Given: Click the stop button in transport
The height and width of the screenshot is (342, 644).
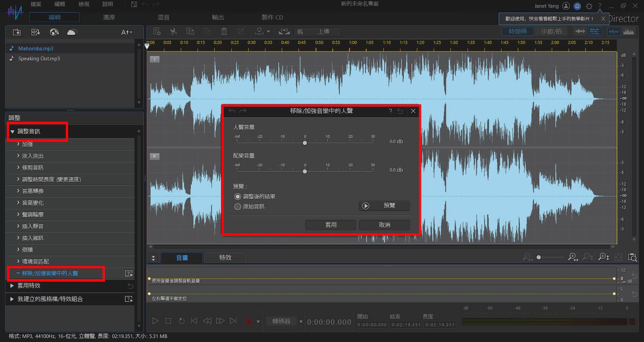Looking at the screenshot, I should click(x=168, y=321).
